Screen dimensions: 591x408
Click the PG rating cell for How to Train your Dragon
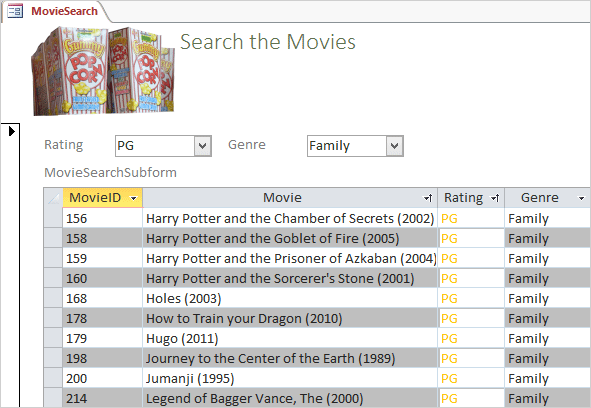(x=471, y=318)
